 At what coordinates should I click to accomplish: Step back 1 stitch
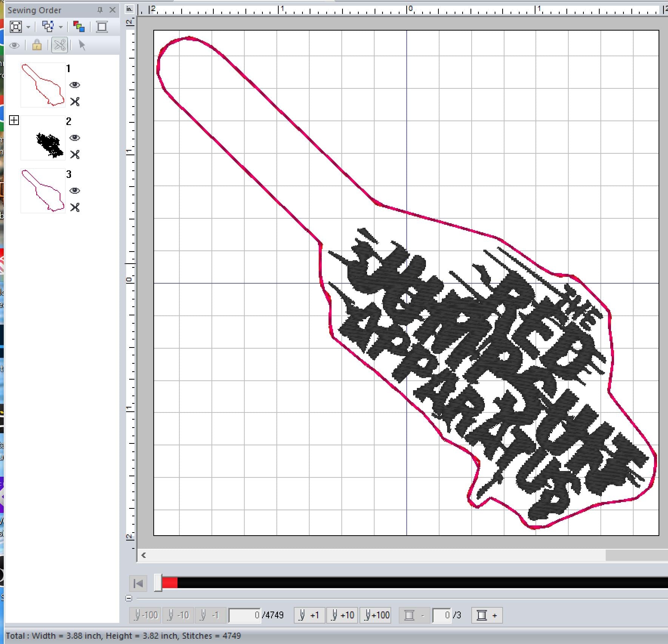211,615
